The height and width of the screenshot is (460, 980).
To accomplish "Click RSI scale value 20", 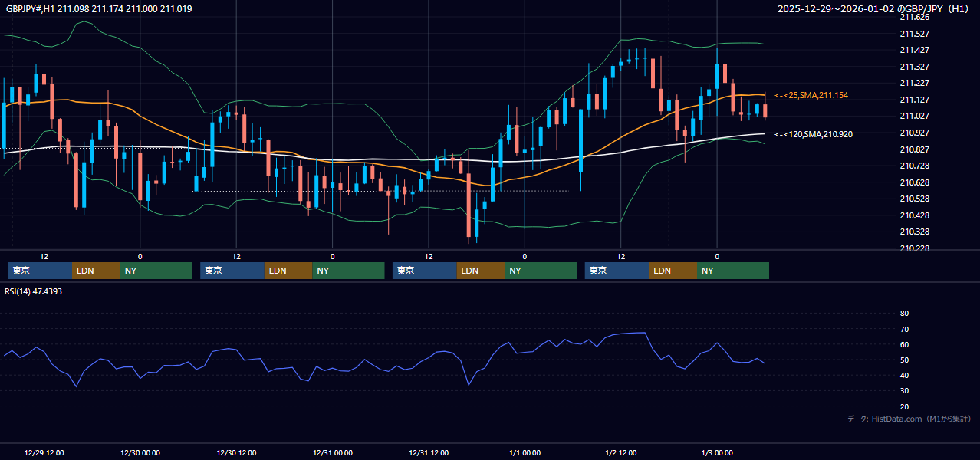I will [904, 406].
